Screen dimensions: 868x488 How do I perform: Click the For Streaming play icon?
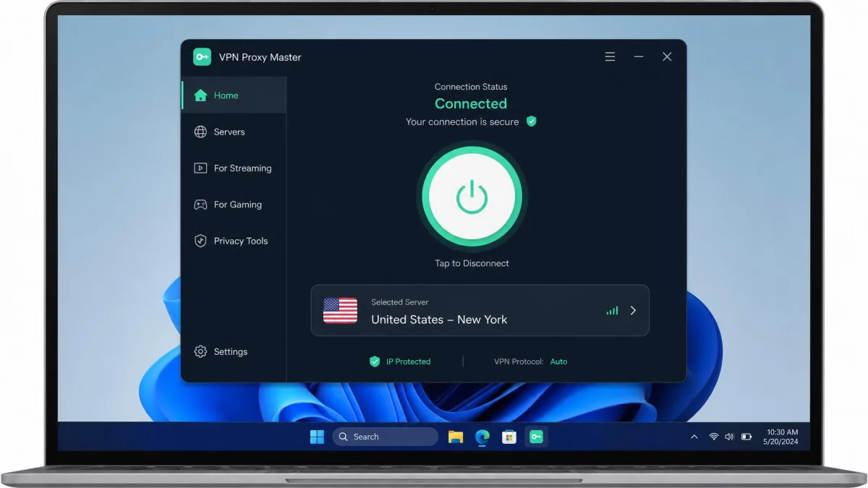200,168
